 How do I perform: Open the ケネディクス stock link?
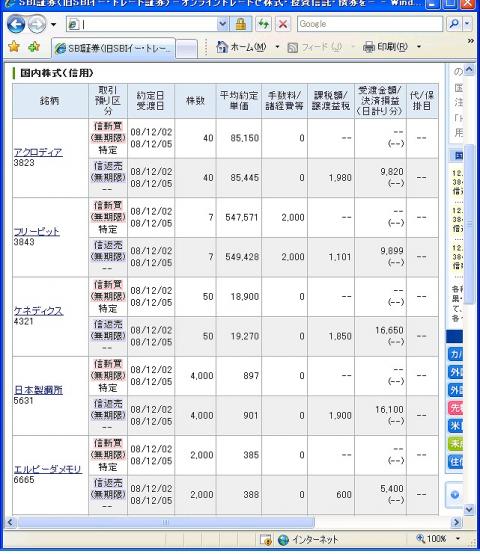(38, 311)
